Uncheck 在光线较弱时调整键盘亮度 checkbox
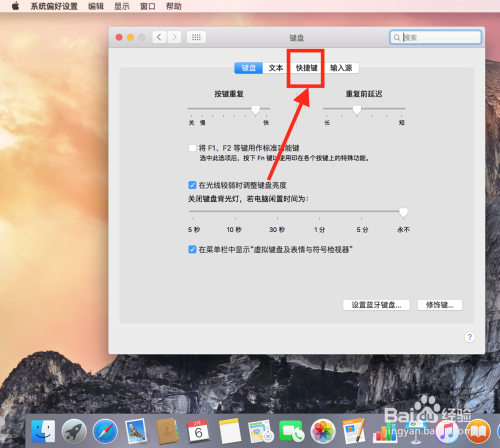The image size is (500, 448). pyautogui.click(x=192, y=185)
